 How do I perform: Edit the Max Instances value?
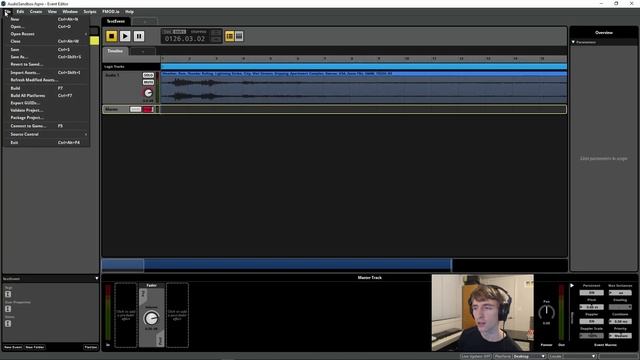(620, 293)
